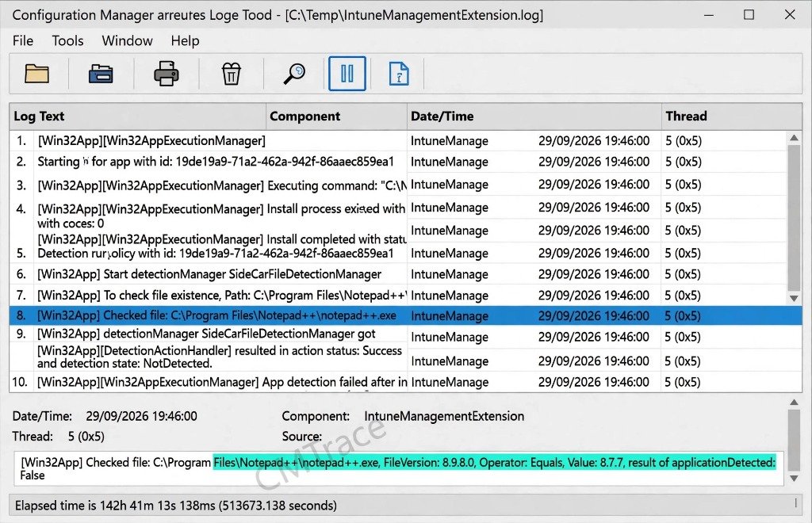Clear the log with the trash icon

231,74
